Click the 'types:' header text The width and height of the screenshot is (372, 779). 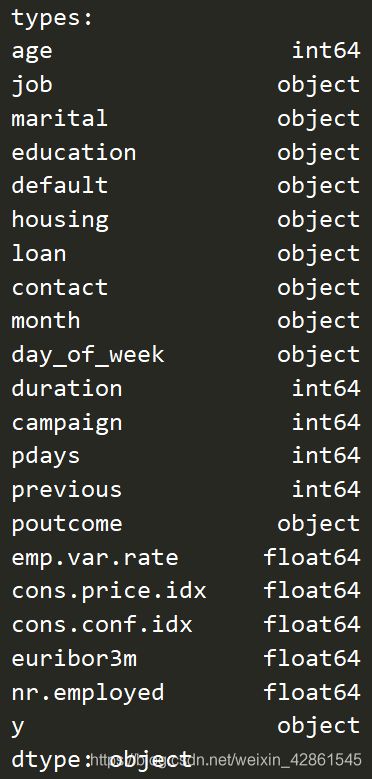pyautogui.click(x=52, y=19)
